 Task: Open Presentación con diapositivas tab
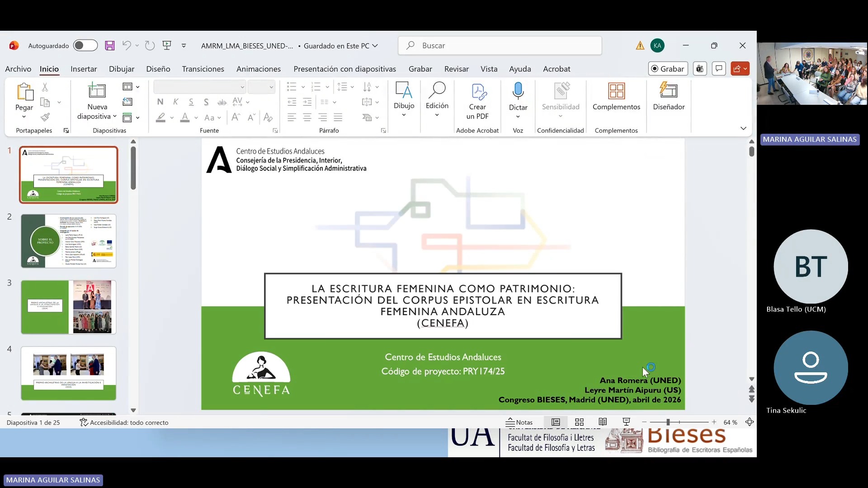(x=345, y=69)
